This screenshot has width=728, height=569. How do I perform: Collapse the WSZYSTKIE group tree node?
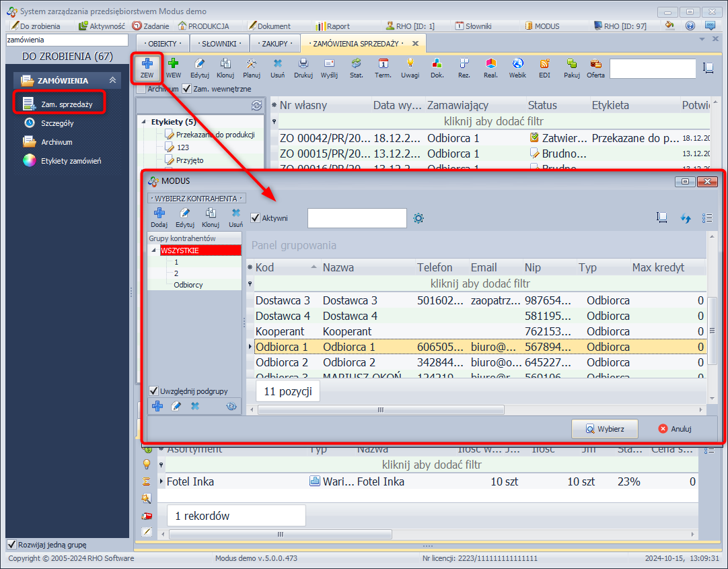tap(155, 250)
